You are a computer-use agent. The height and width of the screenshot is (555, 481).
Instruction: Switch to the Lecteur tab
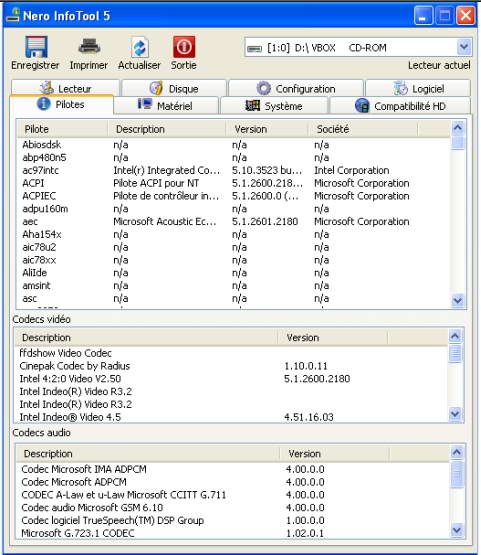[65, 88]
